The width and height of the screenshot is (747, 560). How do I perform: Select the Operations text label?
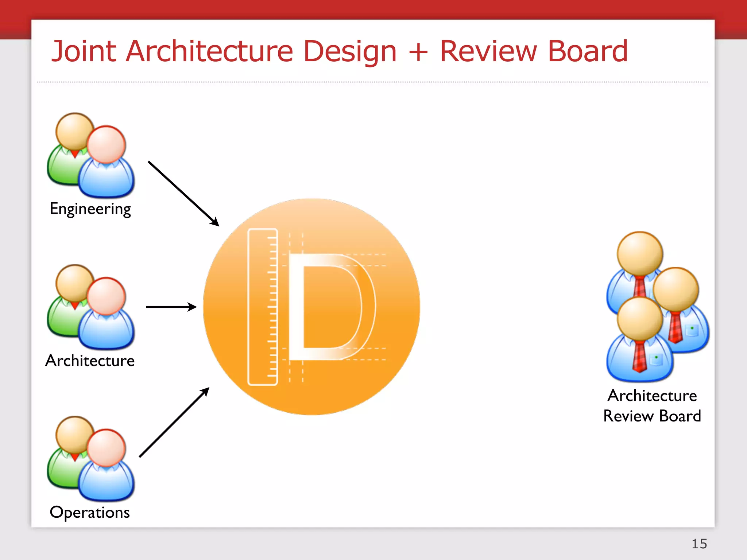90,512
